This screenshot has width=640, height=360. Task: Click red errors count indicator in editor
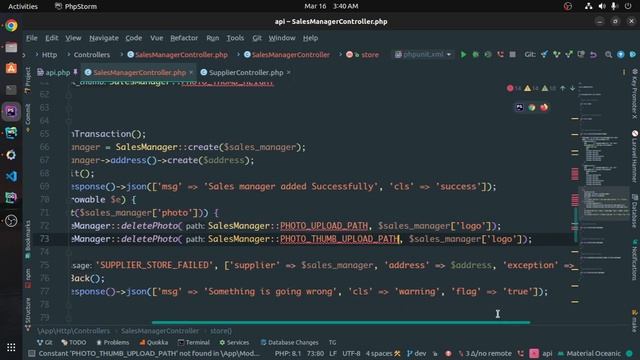click(x=513, y=88)
